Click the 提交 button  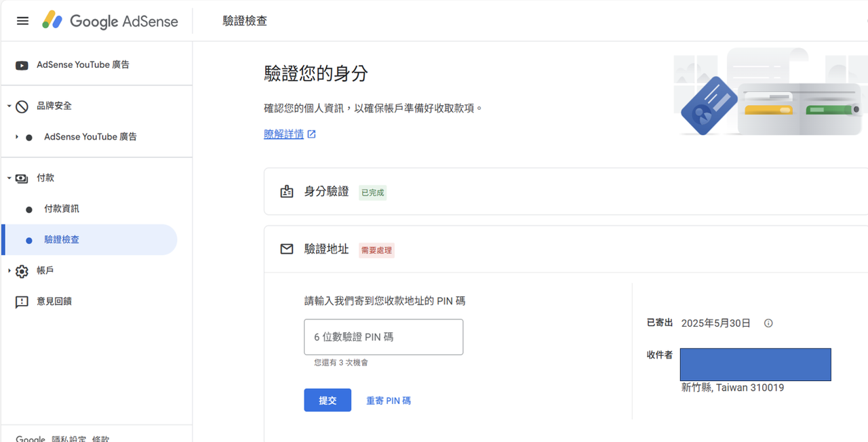[x=328, y=400]
